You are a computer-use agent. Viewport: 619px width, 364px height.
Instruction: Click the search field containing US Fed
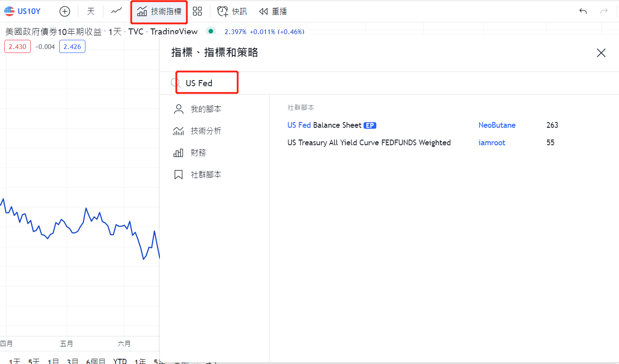389,83
